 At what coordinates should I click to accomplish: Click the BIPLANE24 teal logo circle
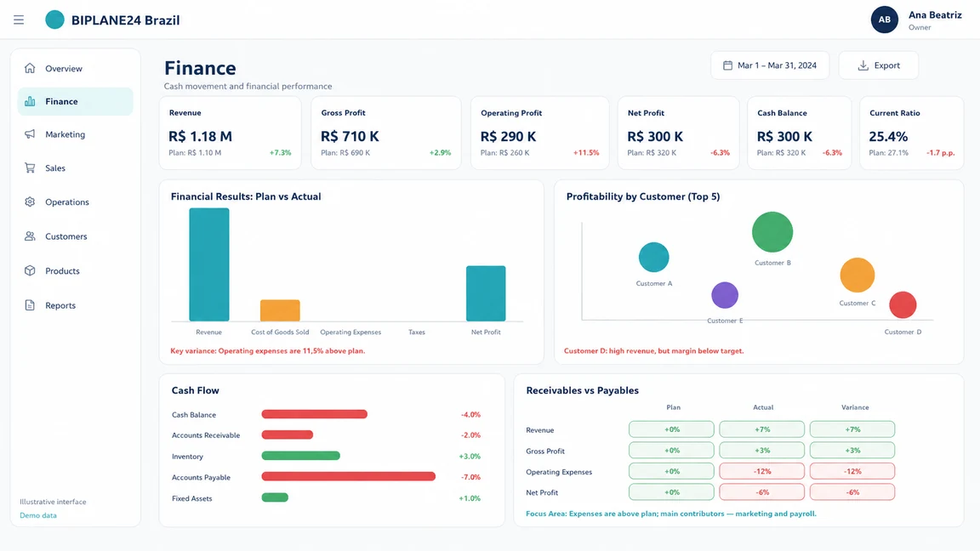pyautogui.click(x=55, y=20)
